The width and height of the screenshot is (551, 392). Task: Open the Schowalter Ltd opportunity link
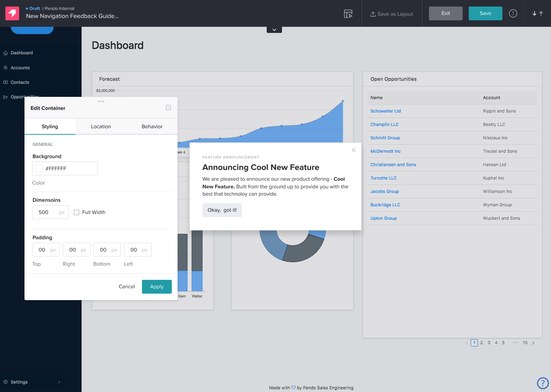pos(385,111)
